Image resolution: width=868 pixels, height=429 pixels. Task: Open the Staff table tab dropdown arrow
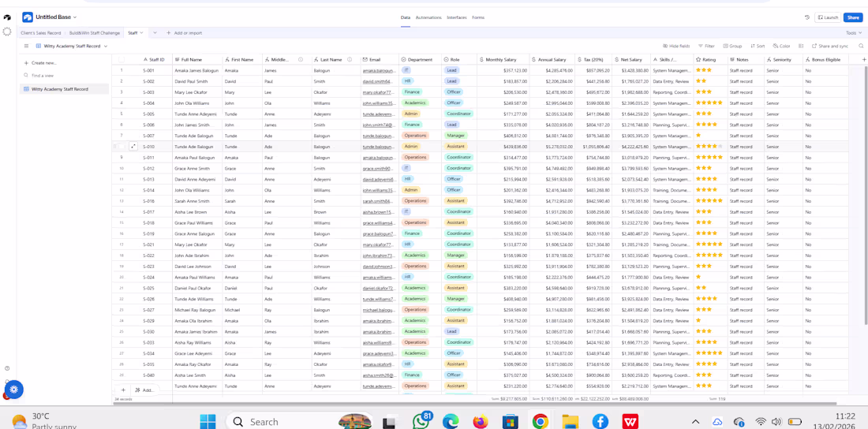[141, 33]
